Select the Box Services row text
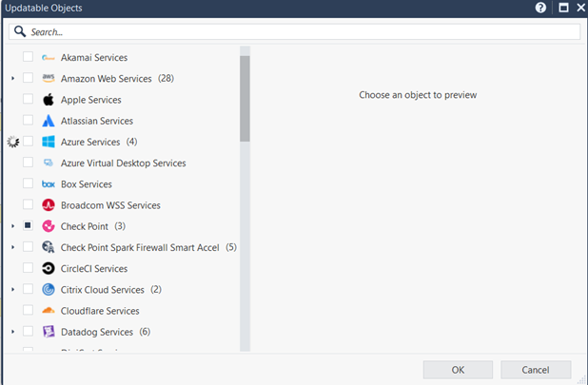The width and height of the screenshot is (588, 385). tap(87, 184)
